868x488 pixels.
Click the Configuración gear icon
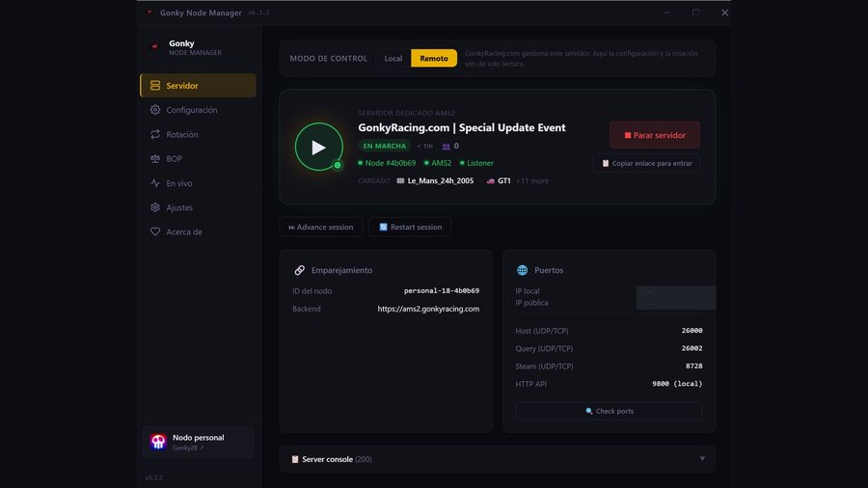(155, 110)
